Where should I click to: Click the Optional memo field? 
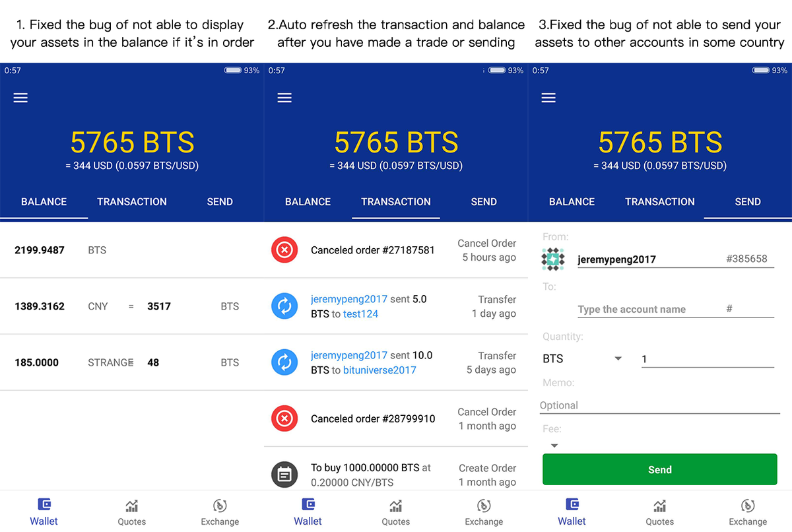(x=660, y=405)
